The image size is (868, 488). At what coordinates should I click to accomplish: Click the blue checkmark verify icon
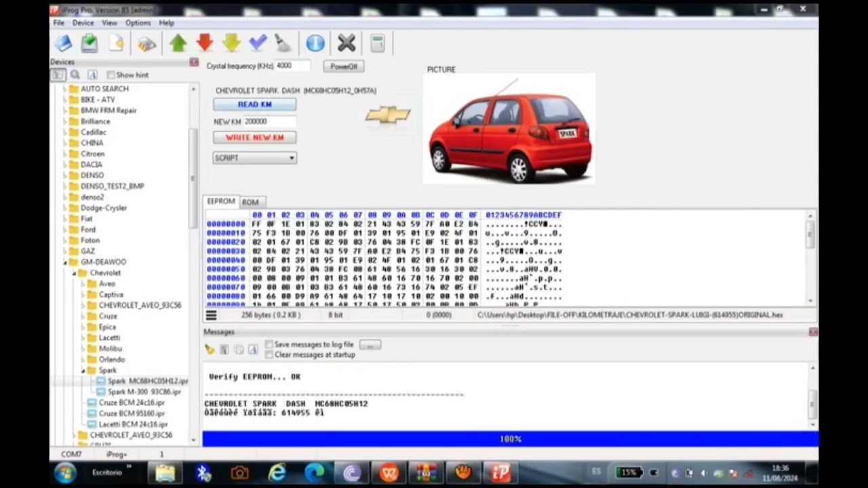(258, 43)
